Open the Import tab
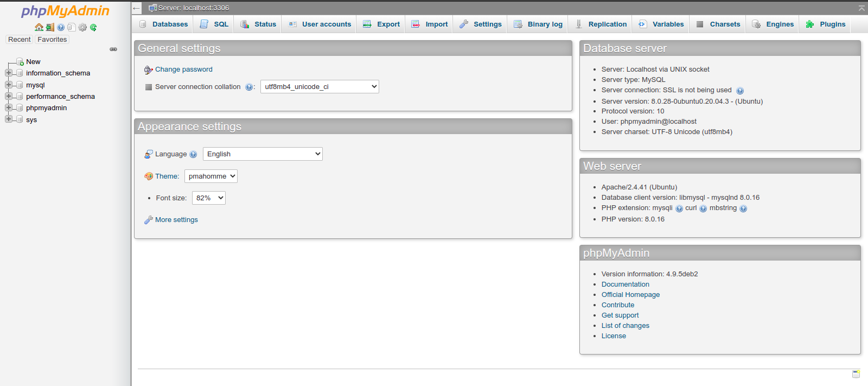Image resolution: width=868 pixels, height=386 pixels. tap(429, 24)
